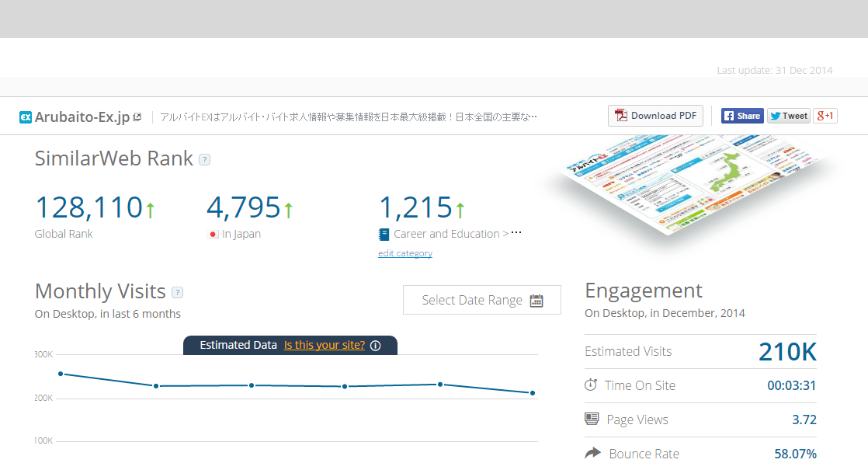The width and height of the screenshot is (868, 470).
Task: Click the Japanese site description text
Action: click(348, 117)
